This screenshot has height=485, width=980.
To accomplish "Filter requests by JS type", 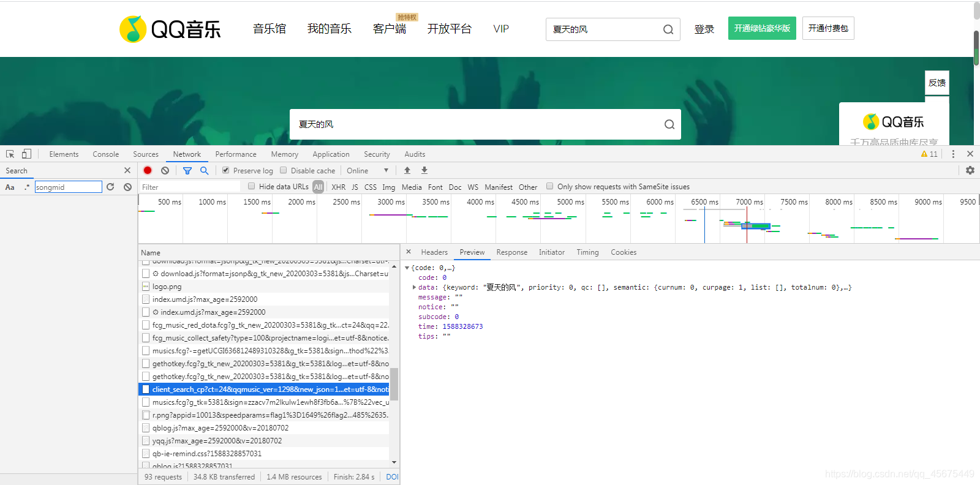I will click(x=355, y=187).
